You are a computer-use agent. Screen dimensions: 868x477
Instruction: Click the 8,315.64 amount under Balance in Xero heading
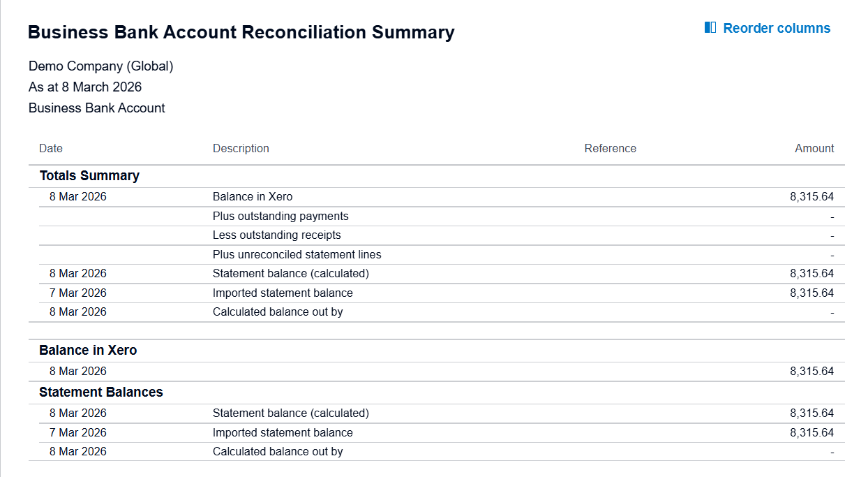click(811, 372)
